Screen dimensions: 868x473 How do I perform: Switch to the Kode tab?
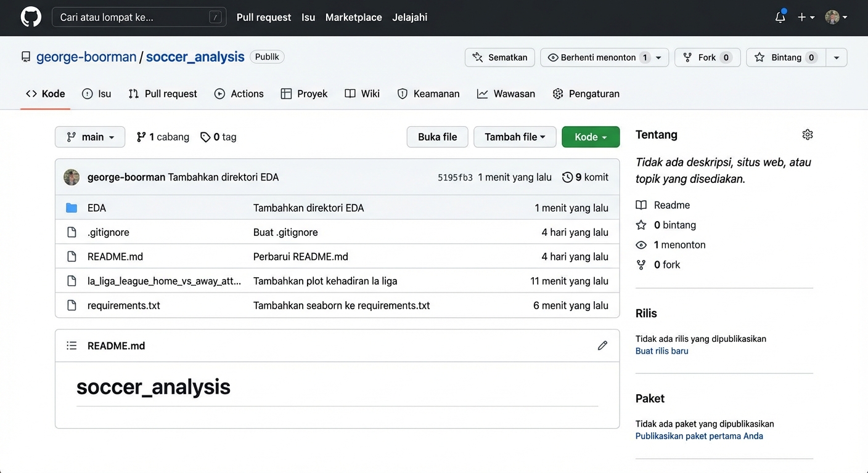click(x=46, y=94)
